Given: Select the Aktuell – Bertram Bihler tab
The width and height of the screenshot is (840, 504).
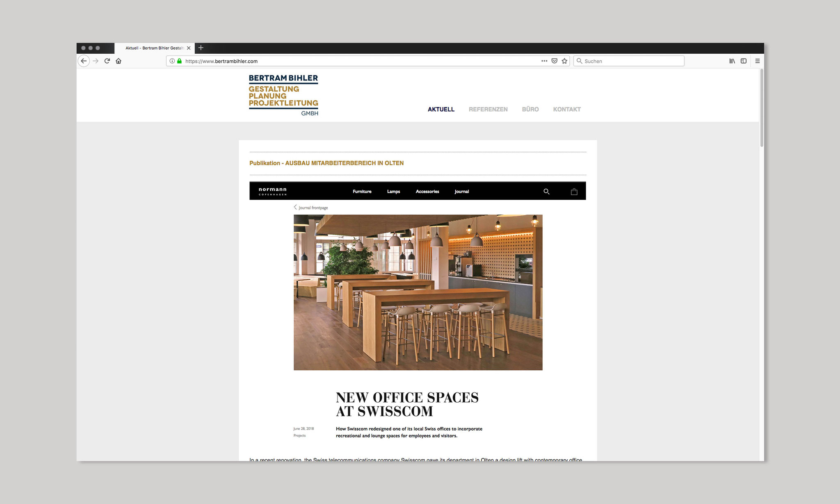Looking at the screenshot, I should [x=155, y=48].
